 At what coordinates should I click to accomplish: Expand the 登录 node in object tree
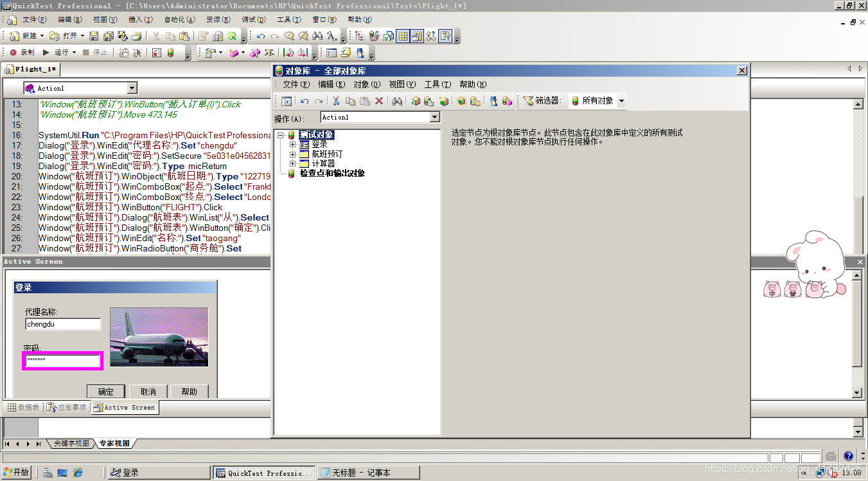pos(293,145)
